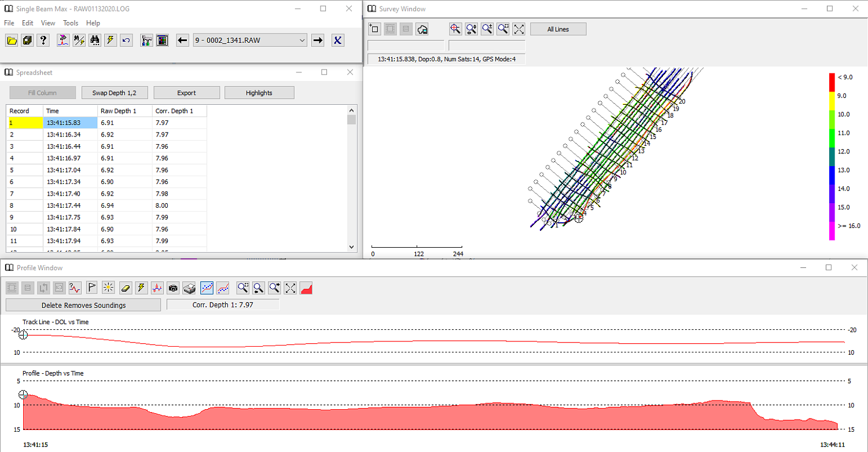
Task: Open the color grid settings icon
Action: 163,40
